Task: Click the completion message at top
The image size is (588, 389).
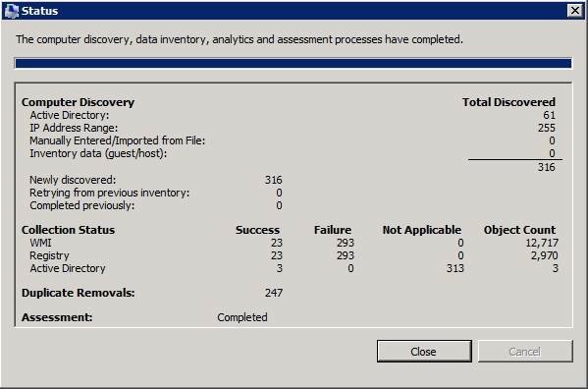Action: (x=240, y=39)
